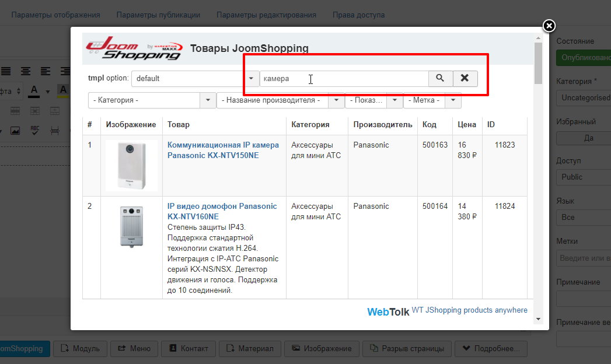
Task: Click the JoomShopping logo in modal header
Action: (x=133, y=48)
